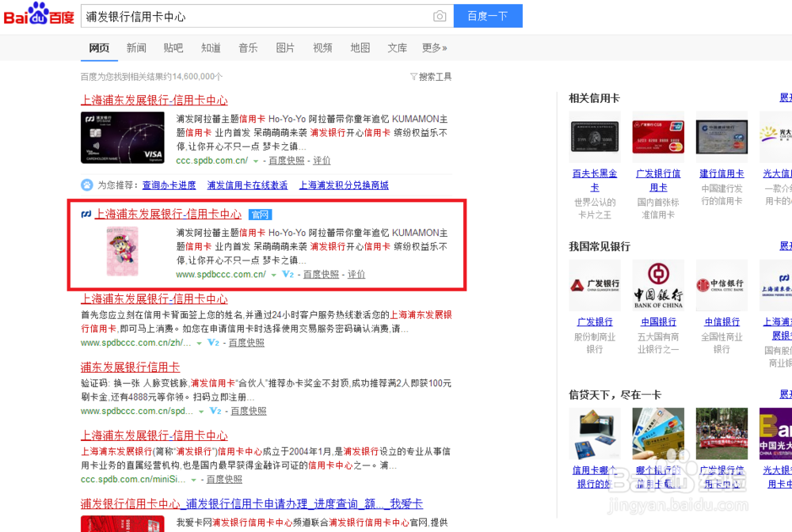This screenshot has width=792, height=532.
Task: Click the Baidu logo
Action: pyautogui.click(x=39, y=14)
